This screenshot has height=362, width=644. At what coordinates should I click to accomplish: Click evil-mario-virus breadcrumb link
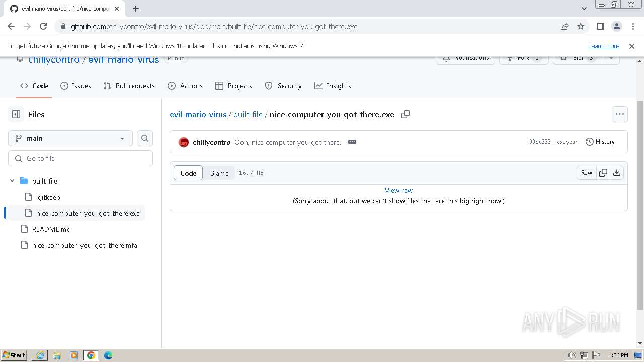point(198,114)
